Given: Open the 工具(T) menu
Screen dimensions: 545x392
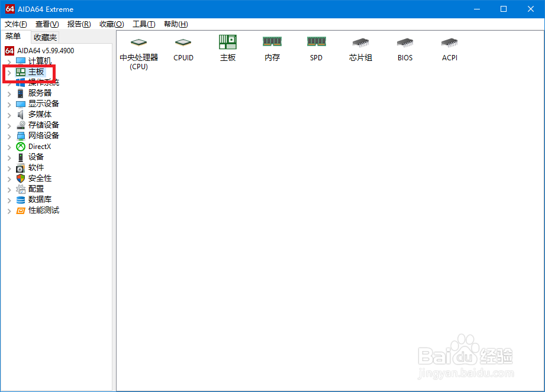Looking at the screenshot, I should tap(144, 24).
